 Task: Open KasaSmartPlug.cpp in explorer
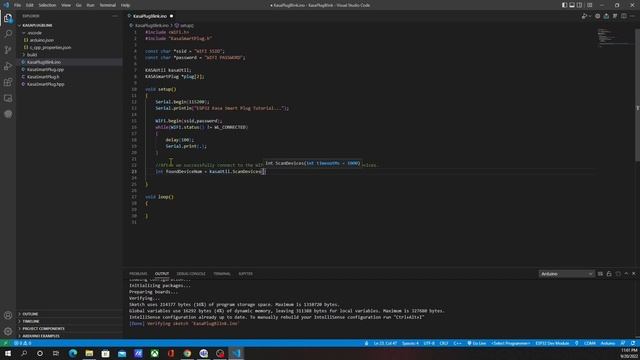point(45,69)
